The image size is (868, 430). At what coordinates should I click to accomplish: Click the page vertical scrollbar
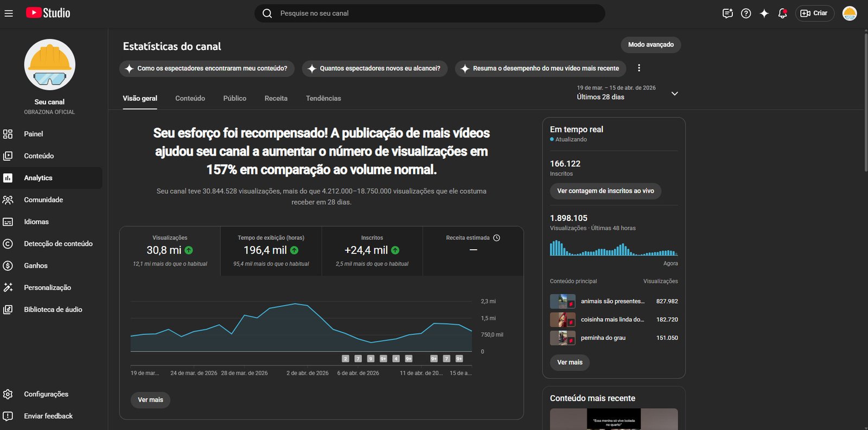coord(865,103)
